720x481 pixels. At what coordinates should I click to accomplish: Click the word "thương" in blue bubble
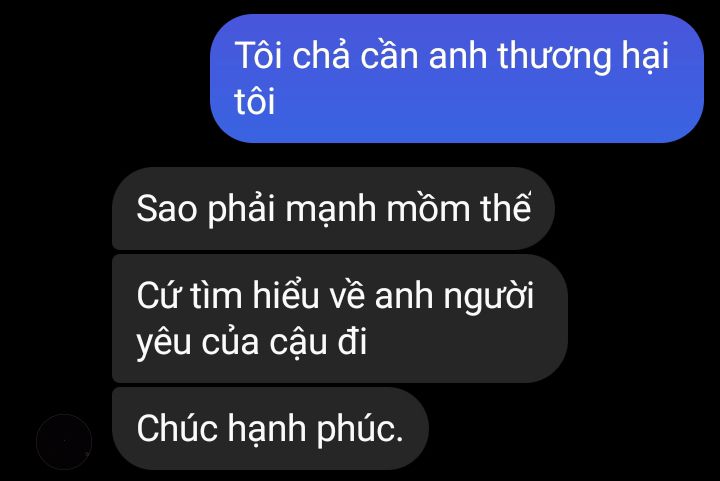(554, 56)
